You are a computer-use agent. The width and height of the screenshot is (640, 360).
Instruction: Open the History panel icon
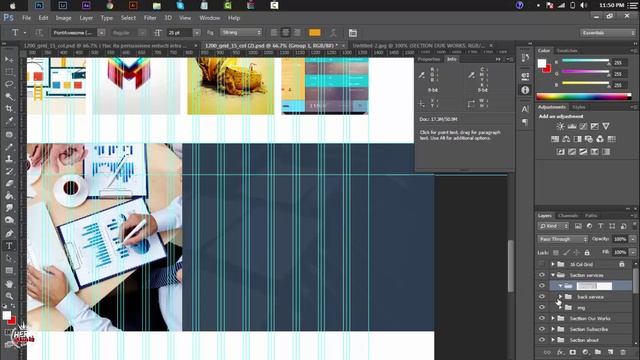coord(525,58)
